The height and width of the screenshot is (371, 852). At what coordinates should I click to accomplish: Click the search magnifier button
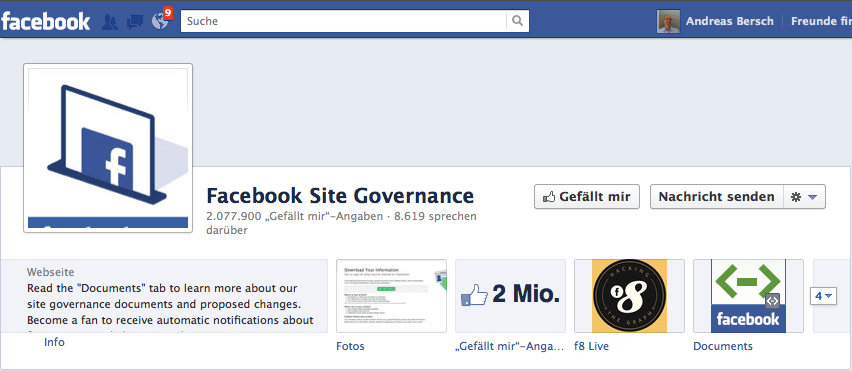pyautogui.click(x=518, y=21)
